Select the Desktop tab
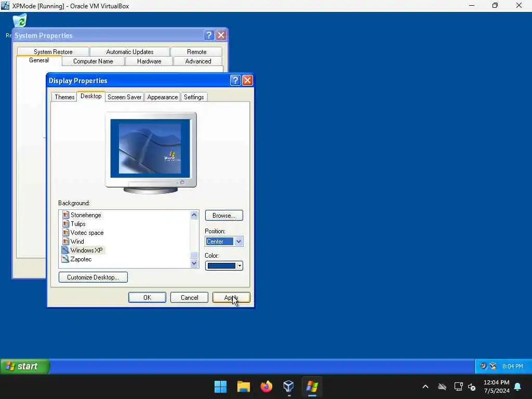The width and height of the screenshot is (532, 399). tap(91, 96)
